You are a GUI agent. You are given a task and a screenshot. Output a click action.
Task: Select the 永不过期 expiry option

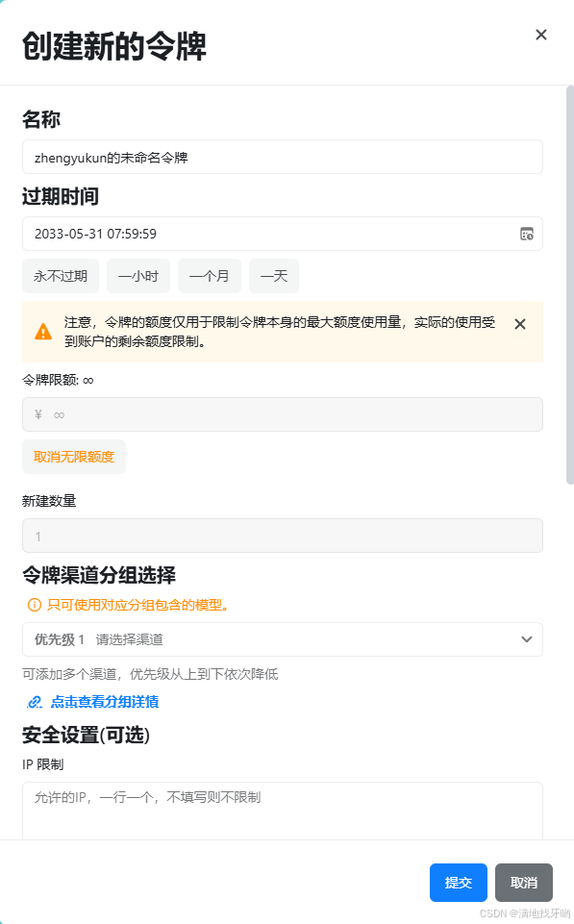[61, 276]
